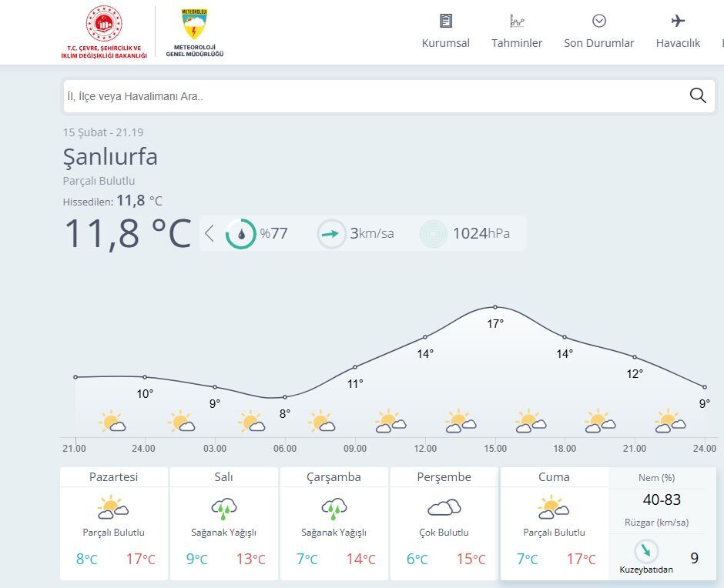Select the Pazartesi forecast card
The height and width of the screenshot is (588, 724).
pos(113,523)
